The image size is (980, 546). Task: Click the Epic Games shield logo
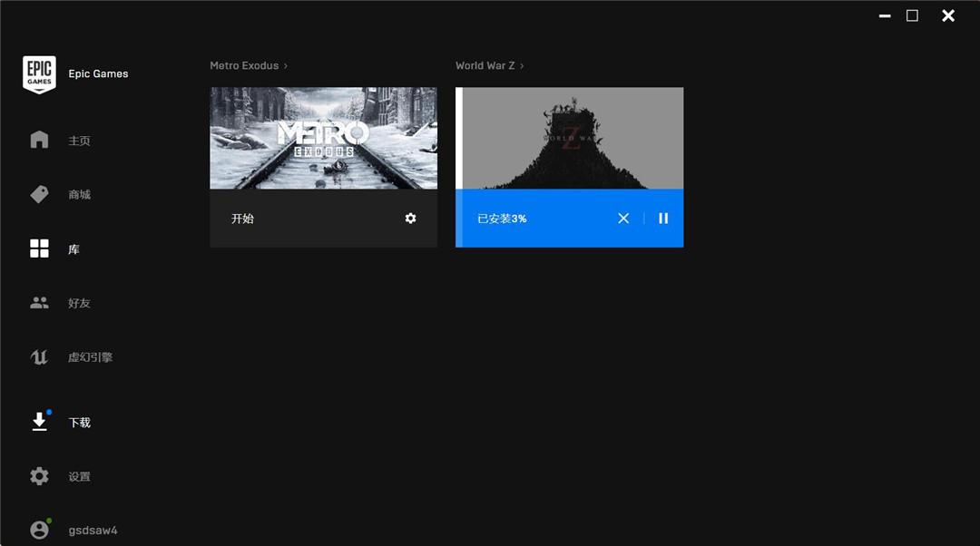39,74
